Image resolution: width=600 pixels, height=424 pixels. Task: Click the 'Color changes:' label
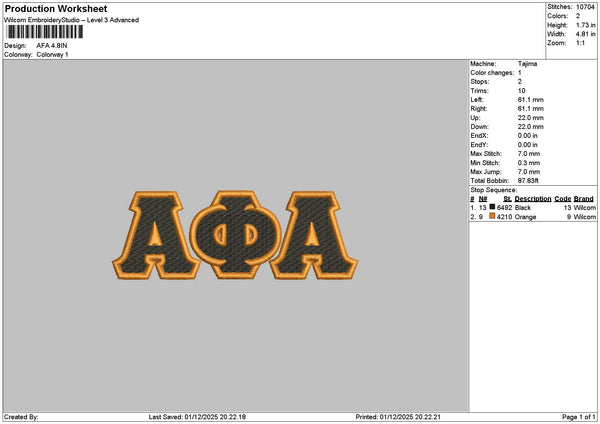pyautogui.click(x=492, y=73)
